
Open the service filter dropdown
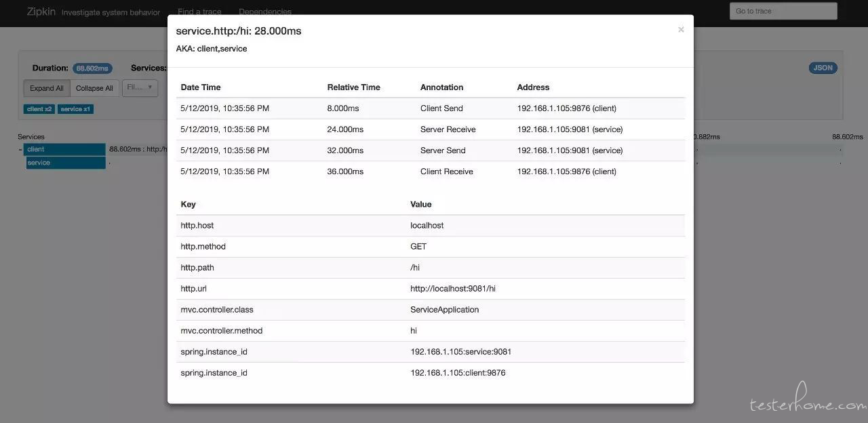click(x=140, y=88)
